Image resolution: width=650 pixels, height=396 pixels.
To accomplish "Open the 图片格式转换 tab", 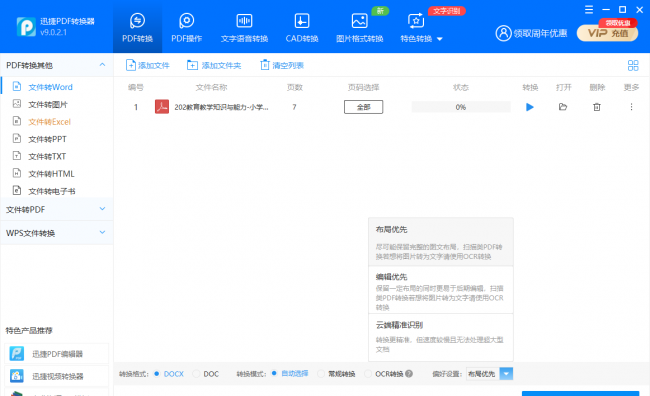I will pos(359,27).
